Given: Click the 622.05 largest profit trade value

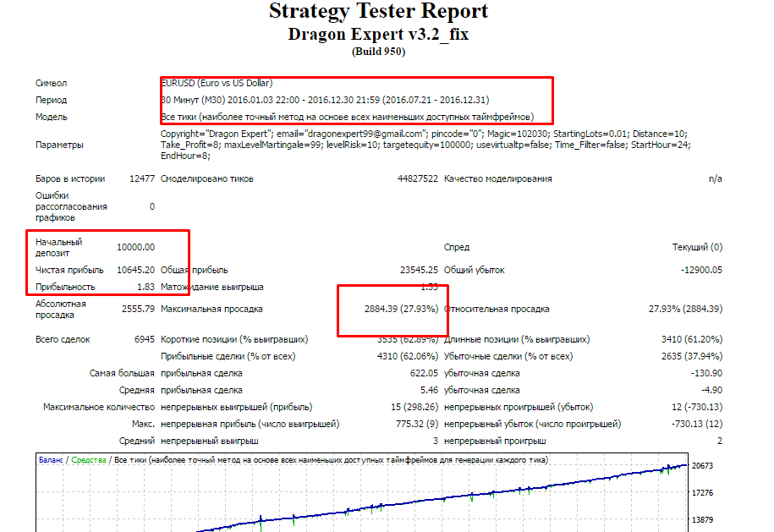Looking at the screenshot, I should coord(424,374).
